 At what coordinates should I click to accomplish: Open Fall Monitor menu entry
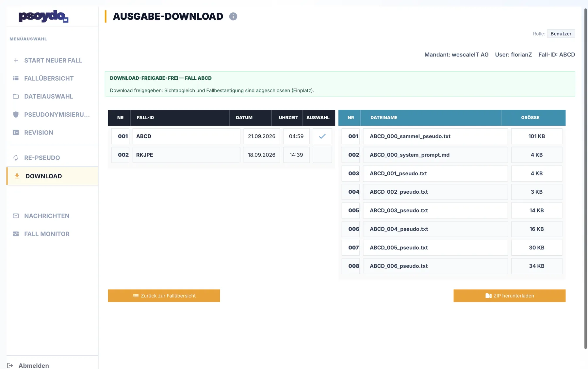point(52,234)
